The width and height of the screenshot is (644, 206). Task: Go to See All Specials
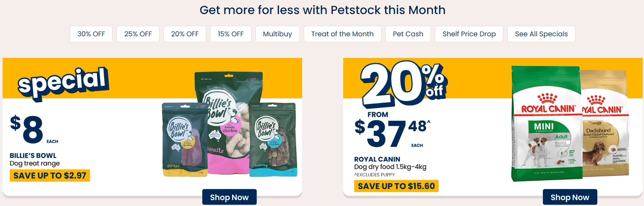pyautogui.click(x=541, y=34)
